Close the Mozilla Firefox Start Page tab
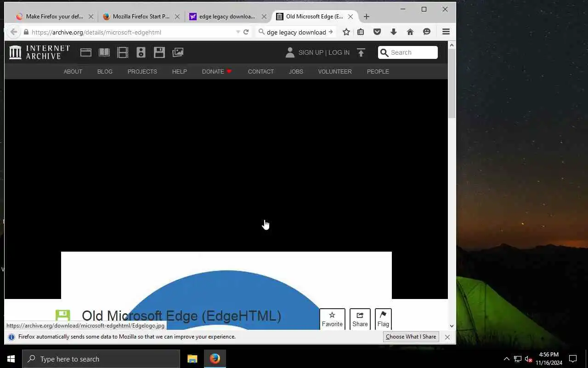This screenshot has height=368, width=588. (x=177, y=17)
